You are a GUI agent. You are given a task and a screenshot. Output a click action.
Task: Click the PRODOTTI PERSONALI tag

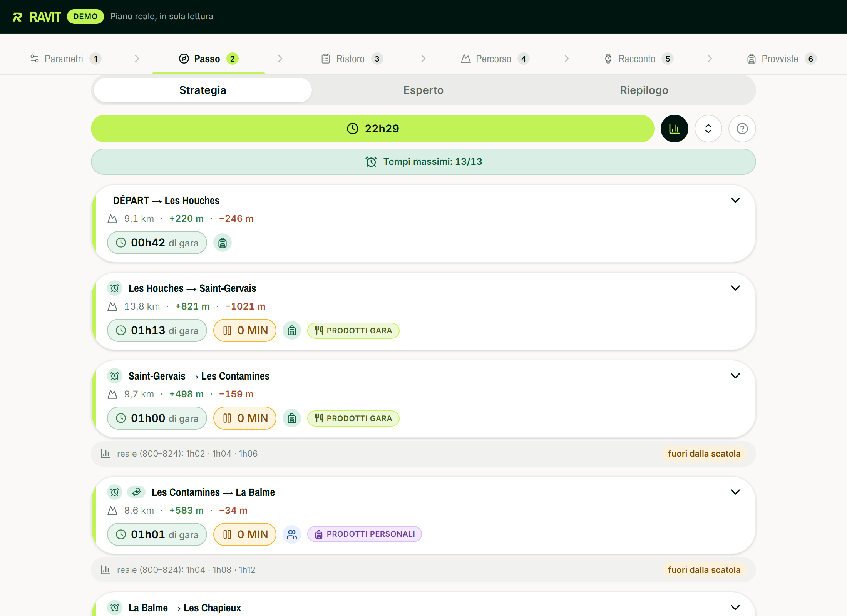[x=364, y=534]
